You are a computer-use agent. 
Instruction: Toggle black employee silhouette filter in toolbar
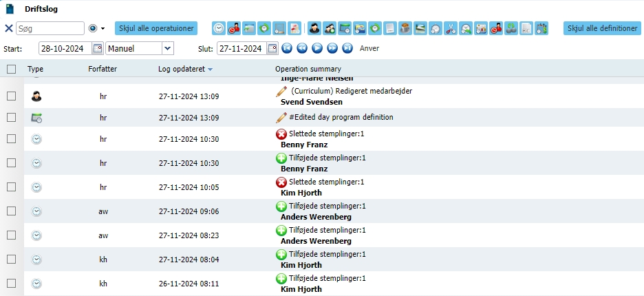click(x=314, y=28)
